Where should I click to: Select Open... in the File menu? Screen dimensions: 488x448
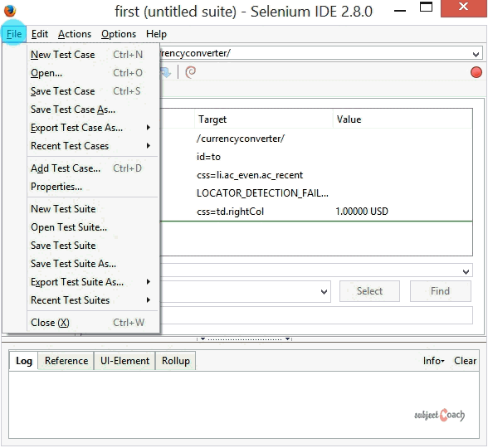pos(93,73)
